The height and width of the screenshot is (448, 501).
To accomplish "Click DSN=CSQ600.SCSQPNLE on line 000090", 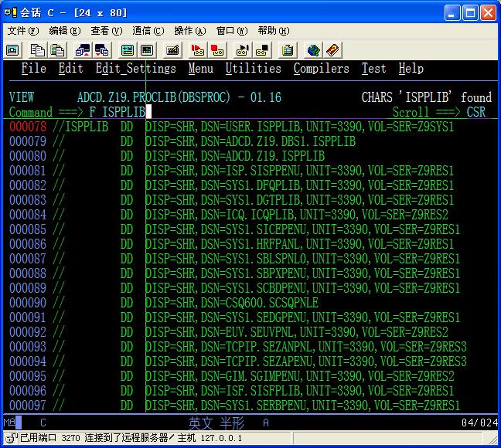I will [x=260, y=303].
